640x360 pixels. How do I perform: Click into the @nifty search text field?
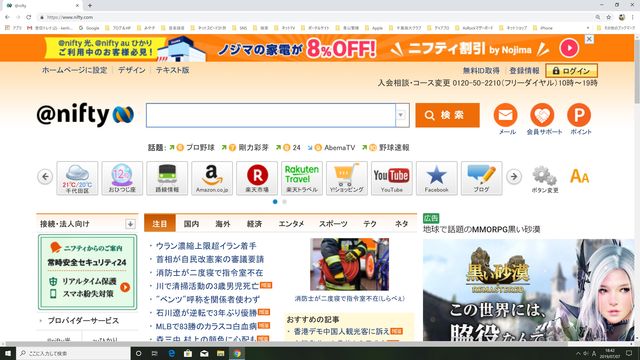click(271, 115)
